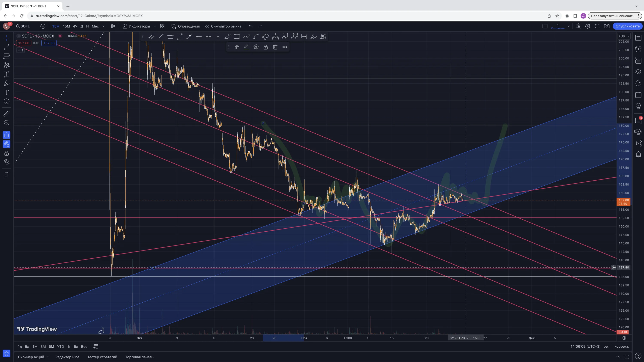This screenshot has height=362, width=644.
Task: Select the horizontal line favorite tool
Action: 199,37
